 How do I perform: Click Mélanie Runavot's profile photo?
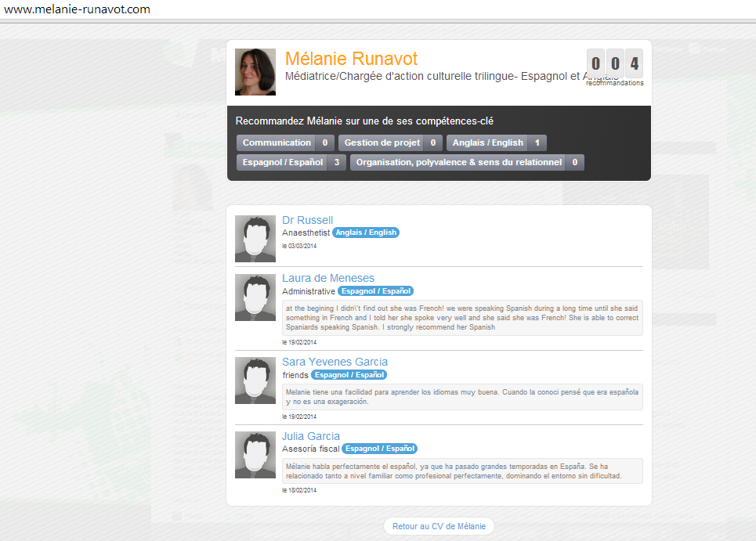point(255,72)
